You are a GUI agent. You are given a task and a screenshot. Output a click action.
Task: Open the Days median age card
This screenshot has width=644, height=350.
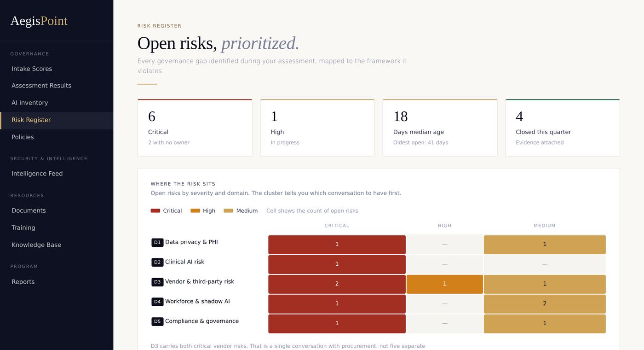coord(440,128)
